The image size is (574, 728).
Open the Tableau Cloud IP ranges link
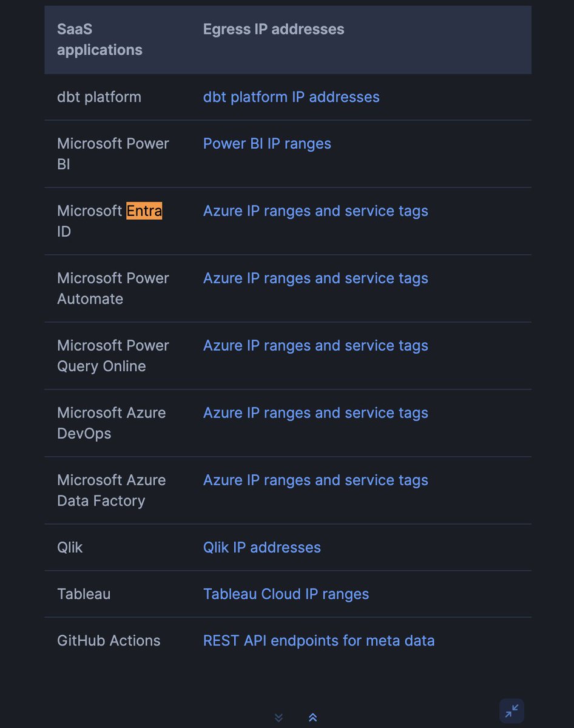(x=286, y=594)
